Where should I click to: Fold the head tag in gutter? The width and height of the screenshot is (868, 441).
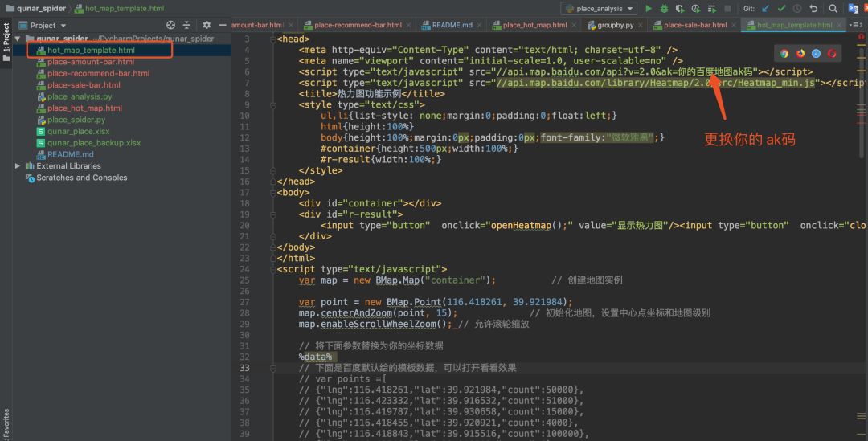pos(275,39)
